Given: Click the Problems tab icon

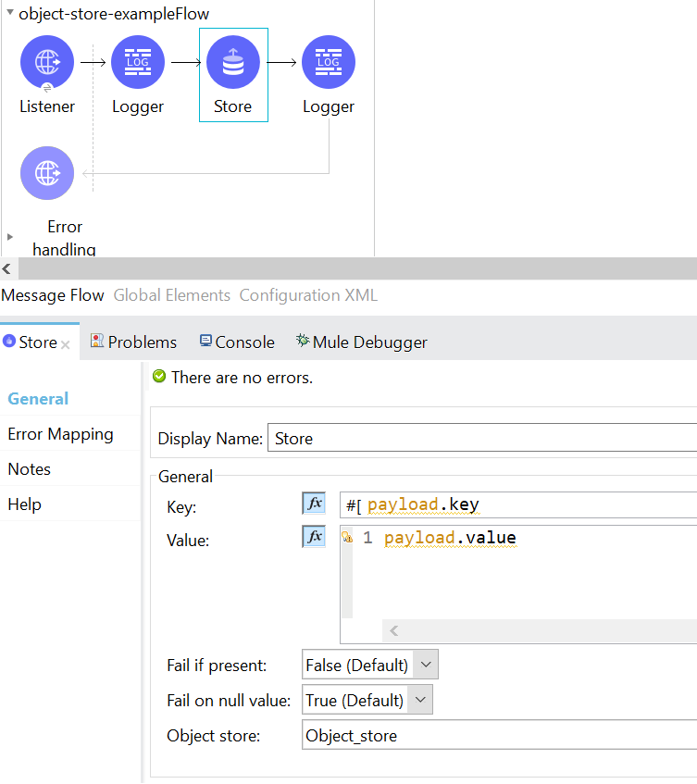Looking at the screenshot, I should coord(97,342).
